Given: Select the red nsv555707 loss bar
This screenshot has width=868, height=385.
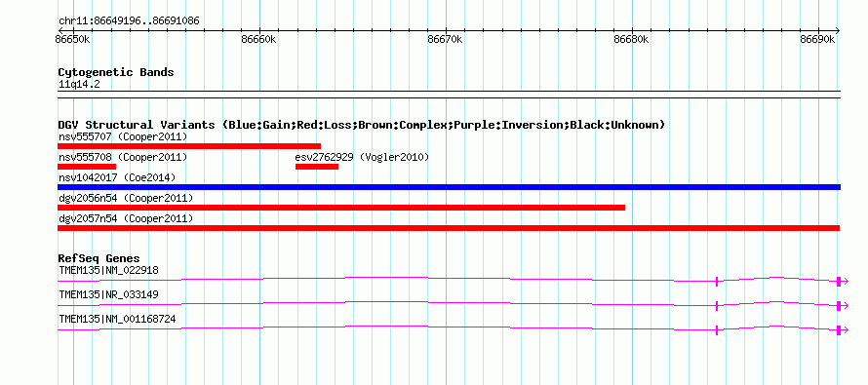Looking at the screenshot, I should coord(189,146).
